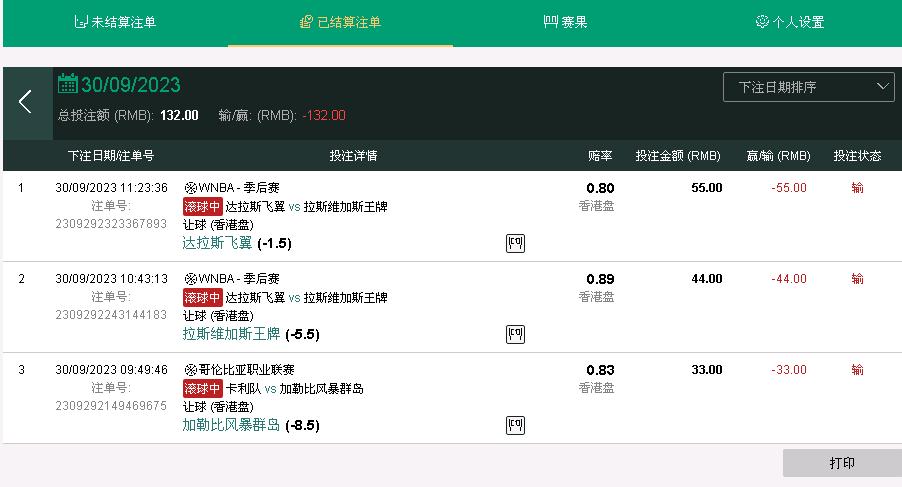Open the 下注日期排序 dropdown

[808, 87]
